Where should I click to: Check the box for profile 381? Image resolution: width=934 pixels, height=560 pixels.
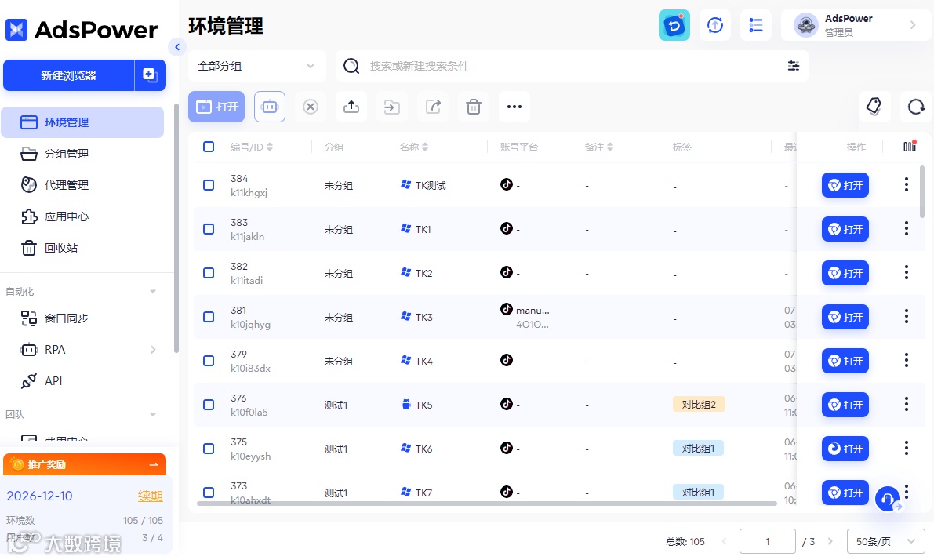click(x=209, y=317)
